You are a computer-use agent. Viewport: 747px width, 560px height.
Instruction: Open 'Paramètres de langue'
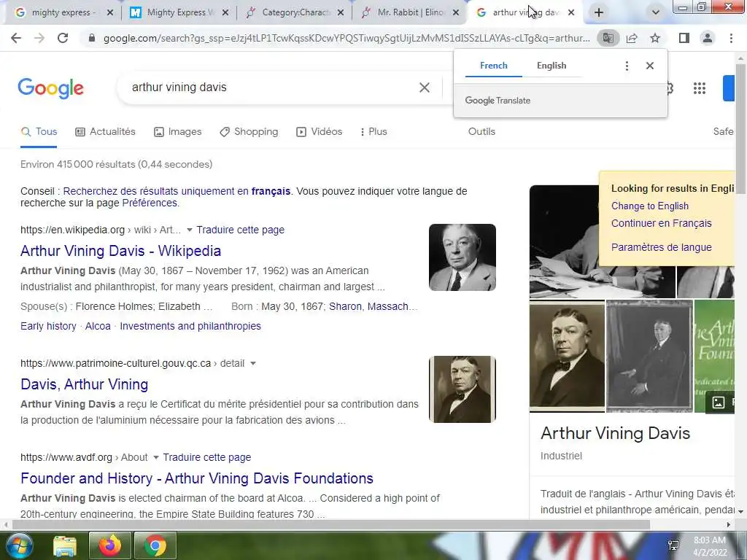pyautogui.click(x=661, y=248)
